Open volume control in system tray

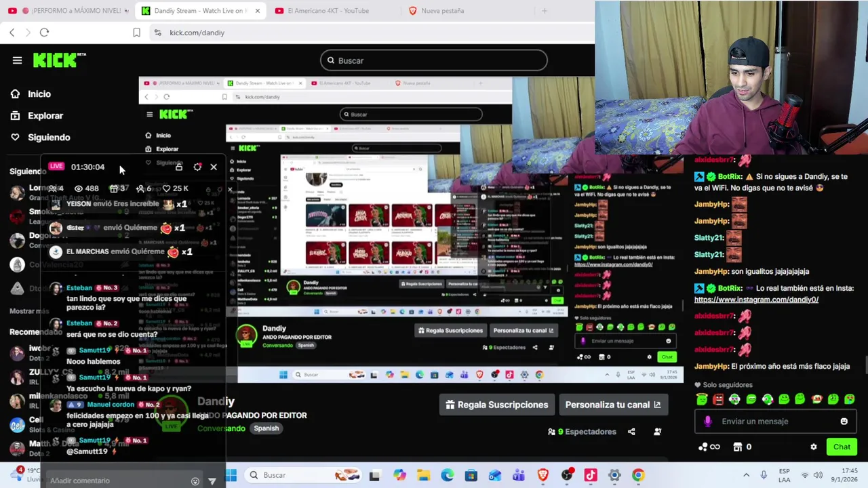(x=818, y=475)
